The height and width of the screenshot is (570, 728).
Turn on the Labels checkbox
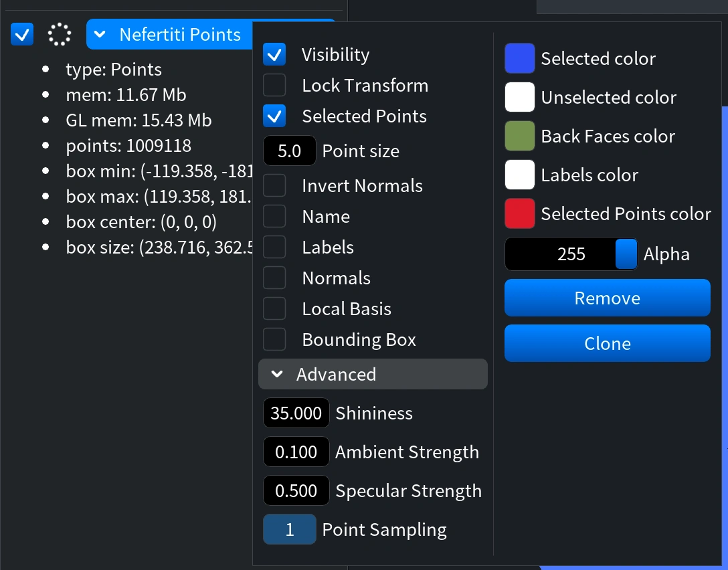click(x=274, y=248)
